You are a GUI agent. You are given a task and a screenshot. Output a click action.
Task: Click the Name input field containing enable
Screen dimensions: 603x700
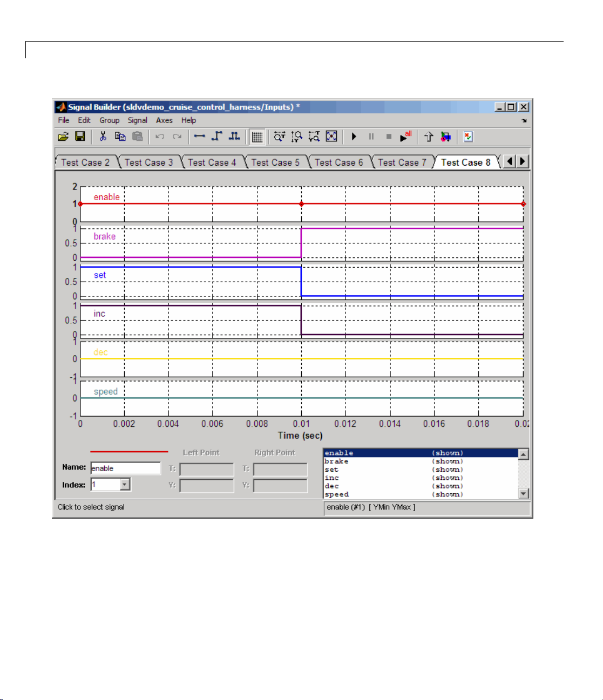tap(125, 468)
